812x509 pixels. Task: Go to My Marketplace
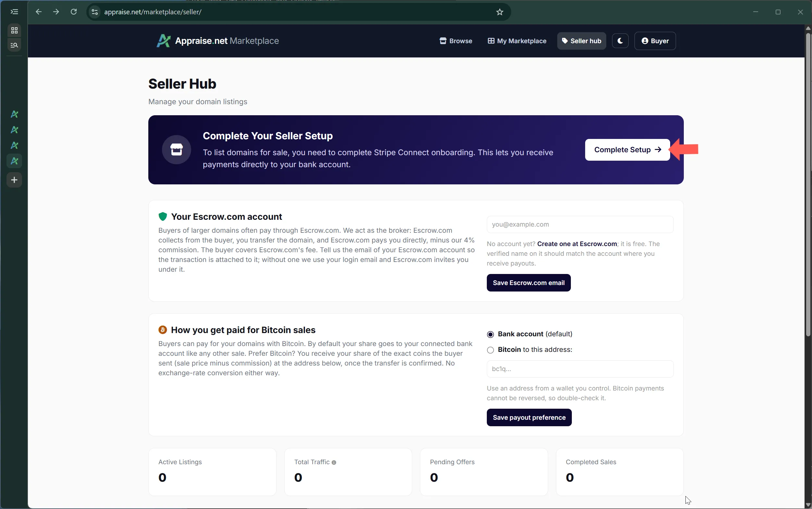[517, 41]
